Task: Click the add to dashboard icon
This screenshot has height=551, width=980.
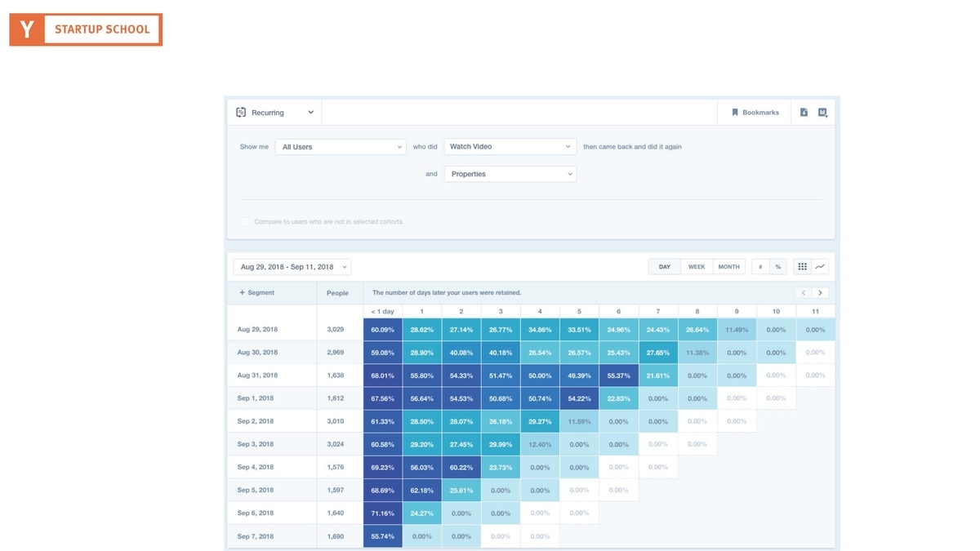Action: [822, 113]
